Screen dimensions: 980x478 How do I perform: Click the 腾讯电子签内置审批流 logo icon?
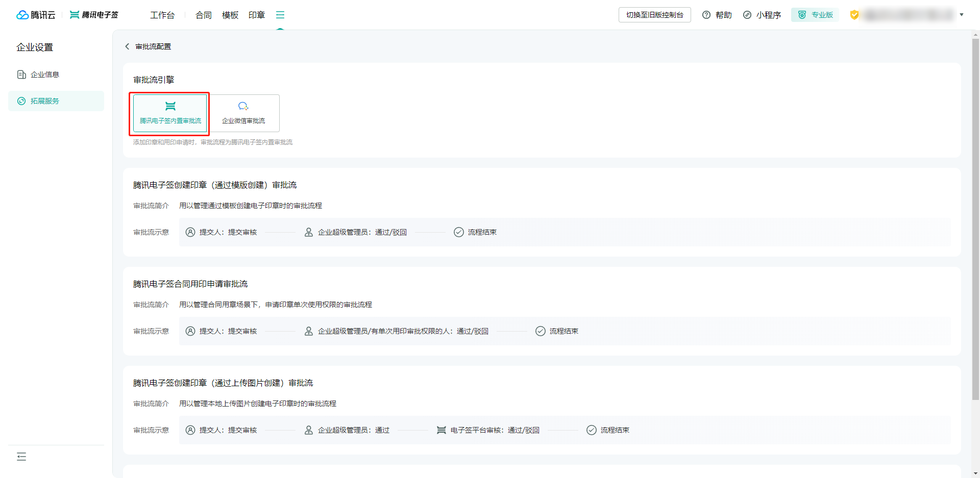point(170,106)
